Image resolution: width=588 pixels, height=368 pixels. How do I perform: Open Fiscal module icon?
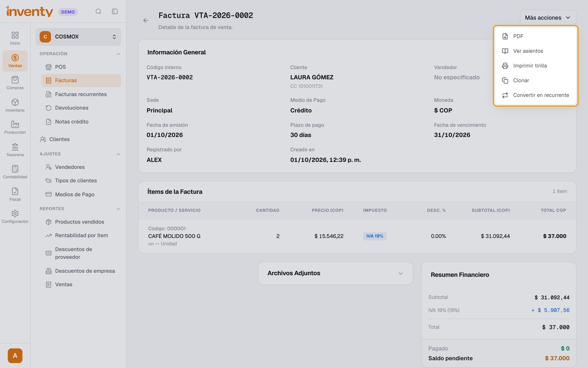coord(15,194)
